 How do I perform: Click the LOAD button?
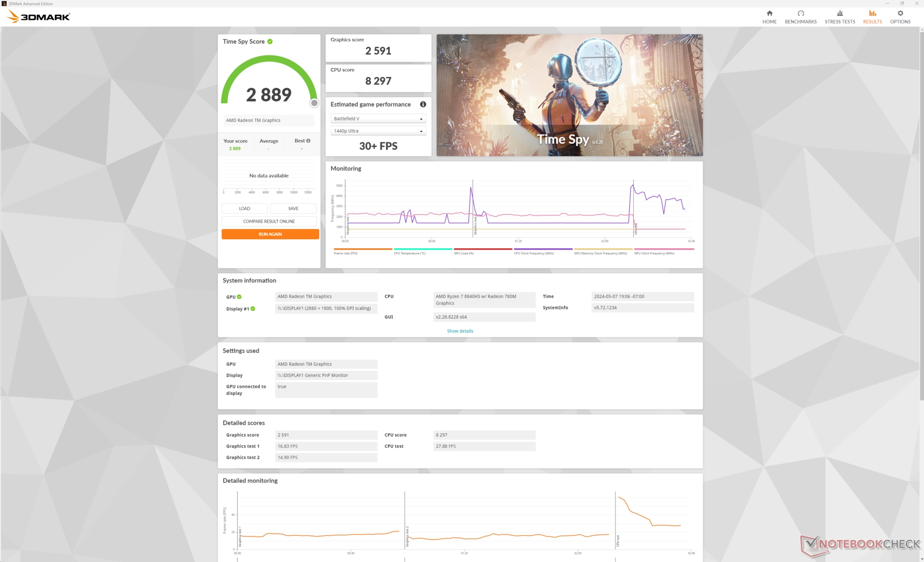(x=244, y=208)
